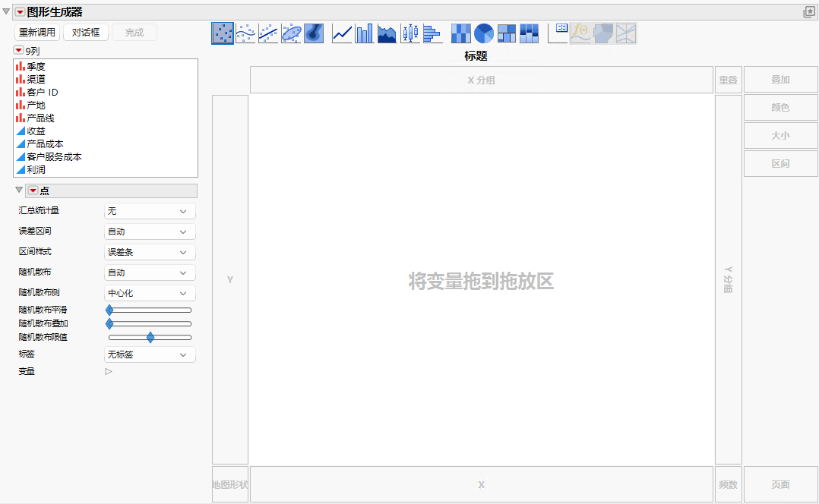Image resolution: width=819 pixels, height=504 pixels.
Task: Open the 随机散布侧 dropdown
Action: 150,293
